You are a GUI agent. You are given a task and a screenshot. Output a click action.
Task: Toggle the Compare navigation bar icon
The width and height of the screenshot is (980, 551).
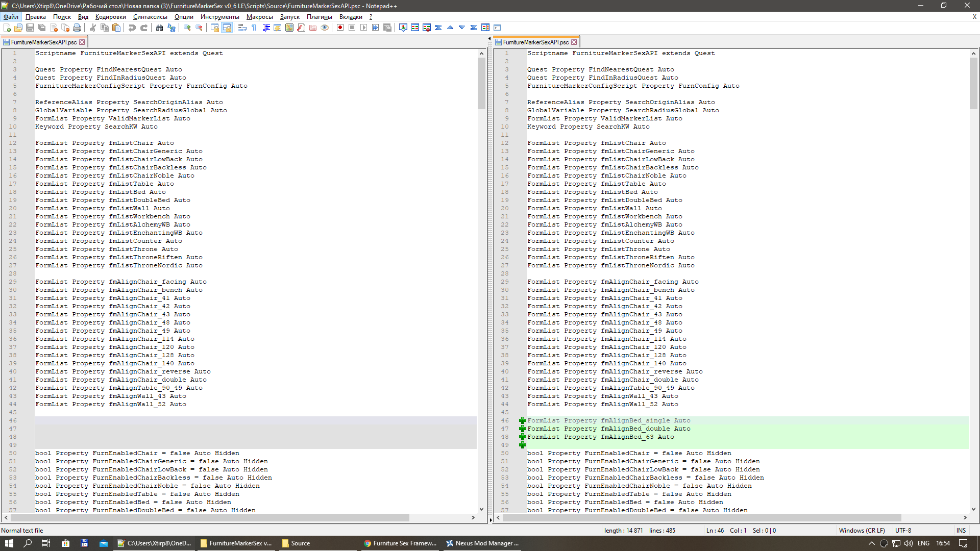pos(485,28)
